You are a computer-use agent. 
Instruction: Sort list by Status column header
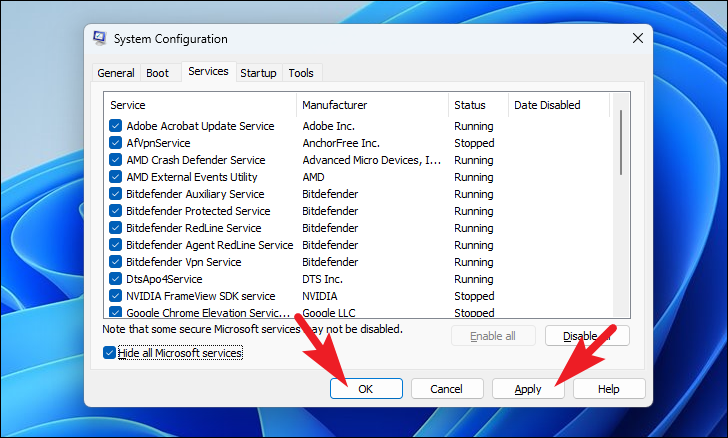click(478, 105)
